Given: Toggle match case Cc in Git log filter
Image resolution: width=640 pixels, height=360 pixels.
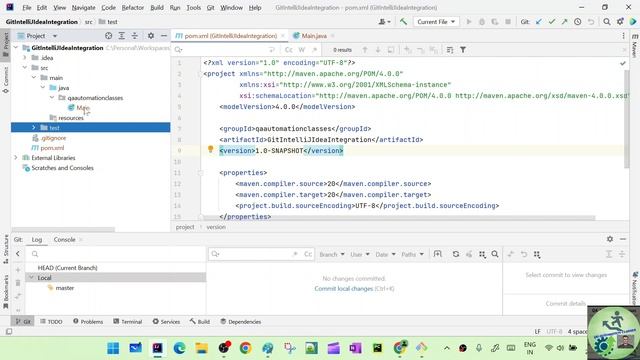Looking at the screenshot, I should 308,254.
